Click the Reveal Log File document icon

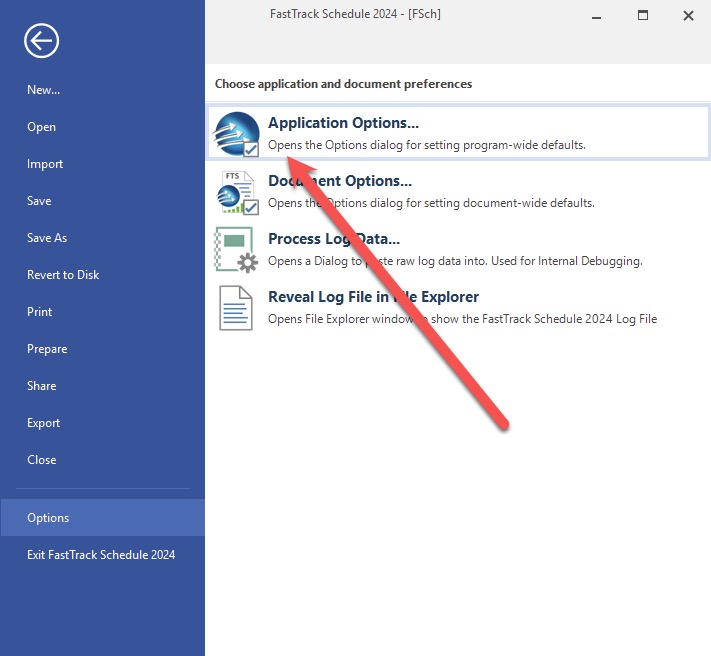pos(236,307)
